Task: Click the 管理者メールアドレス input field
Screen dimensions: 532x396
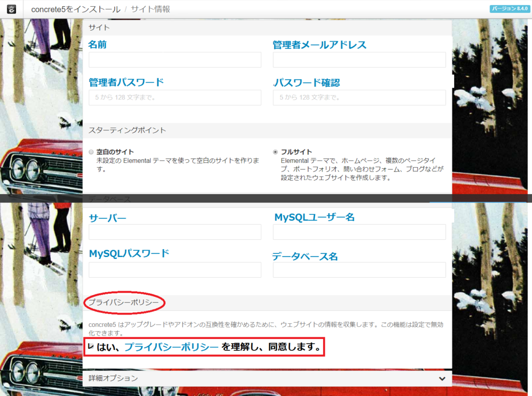Action: 359,60
